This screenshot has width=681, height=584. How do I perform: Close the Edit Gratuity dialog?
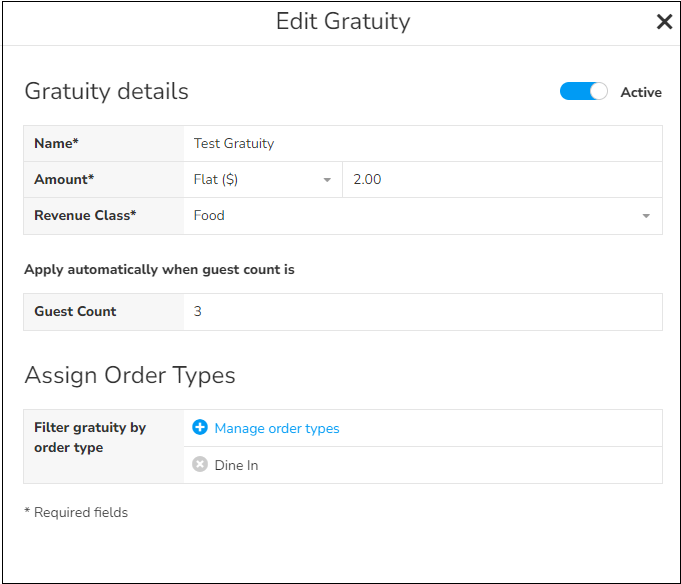click(x=664, y=22)
